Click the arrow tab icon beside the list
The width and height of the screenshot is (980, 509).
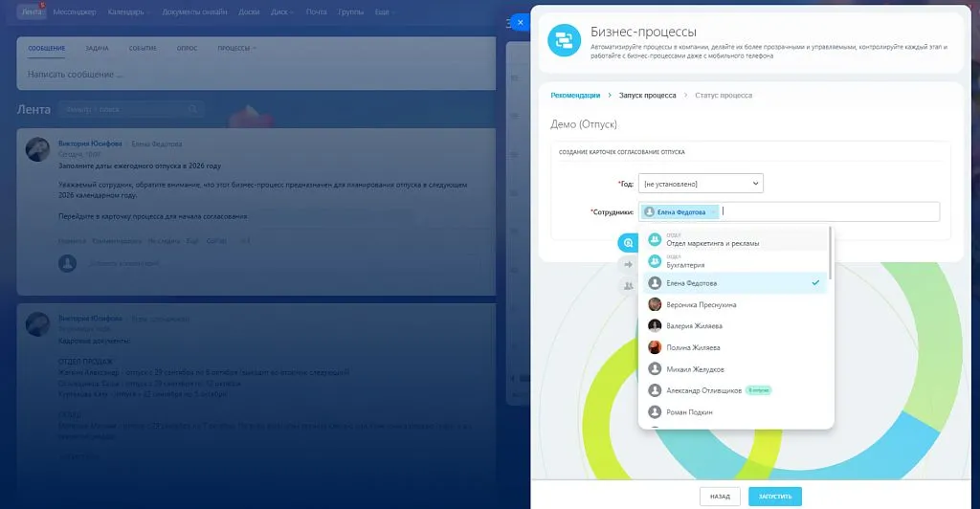point(628,265)
